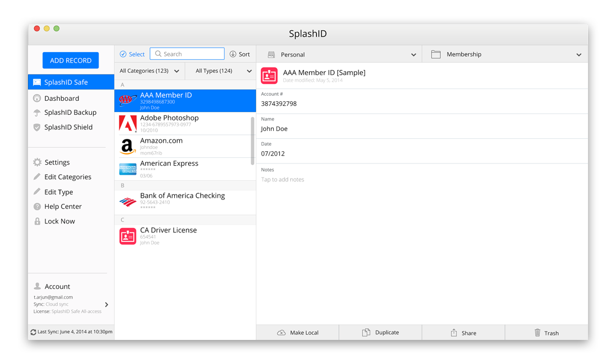Image resolution: width=616 pixels, height=364 pixels.
Task: Expand account details chevron
Action: pos(106,304)
